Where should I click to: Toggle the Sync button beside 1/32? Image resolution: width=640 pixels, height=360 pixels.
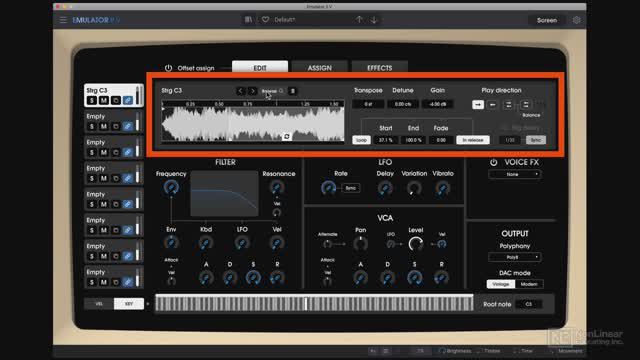click(536, 140)
